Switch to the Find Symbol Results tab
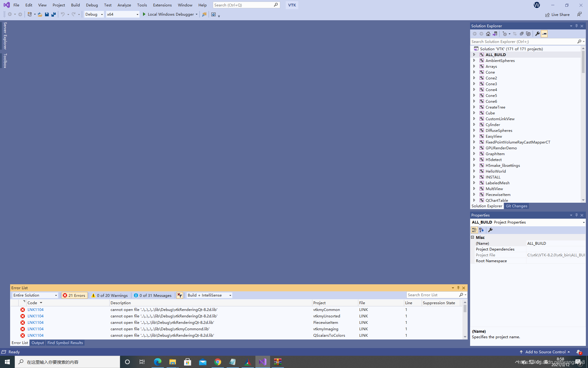 [65, 343]
